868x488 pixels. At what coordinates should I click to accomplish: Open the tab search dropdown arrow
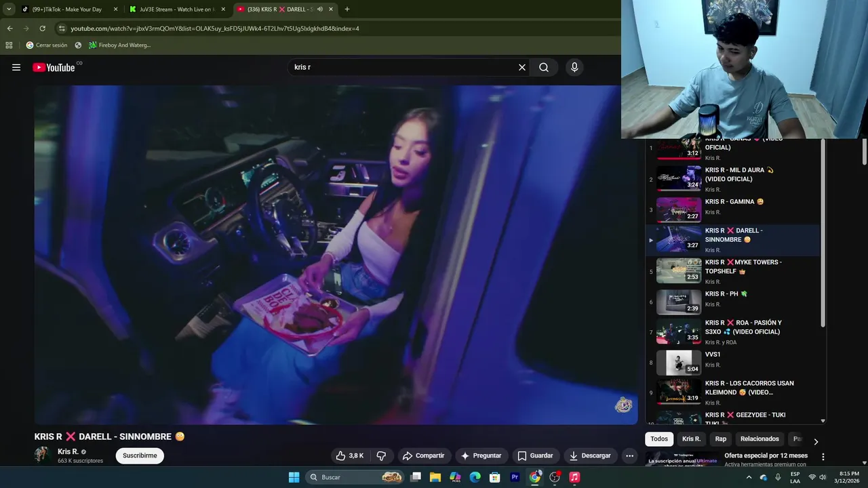(x=9, y=9)
